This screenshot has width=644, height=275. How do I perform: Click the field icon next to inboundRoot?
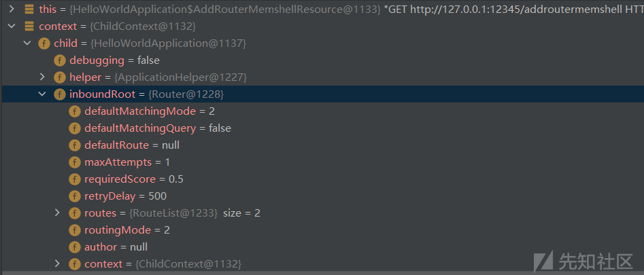click(60, 94)
